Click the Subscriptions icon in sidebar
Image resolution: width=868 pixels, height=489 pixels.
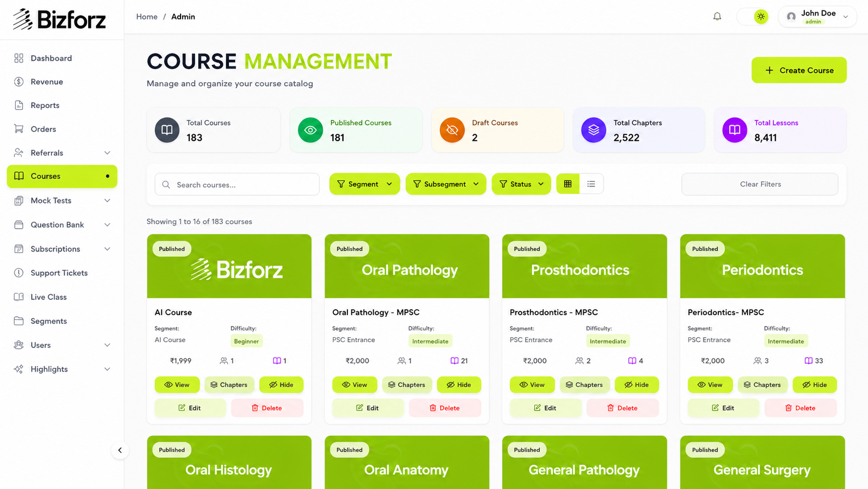coord(19,249)
